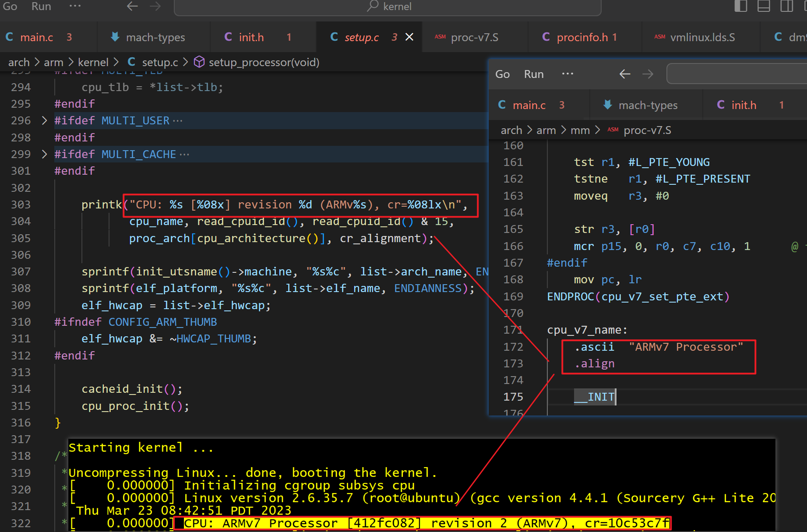
Task: Toggle secondary sidebar layout icon
Action: [787, 6]
